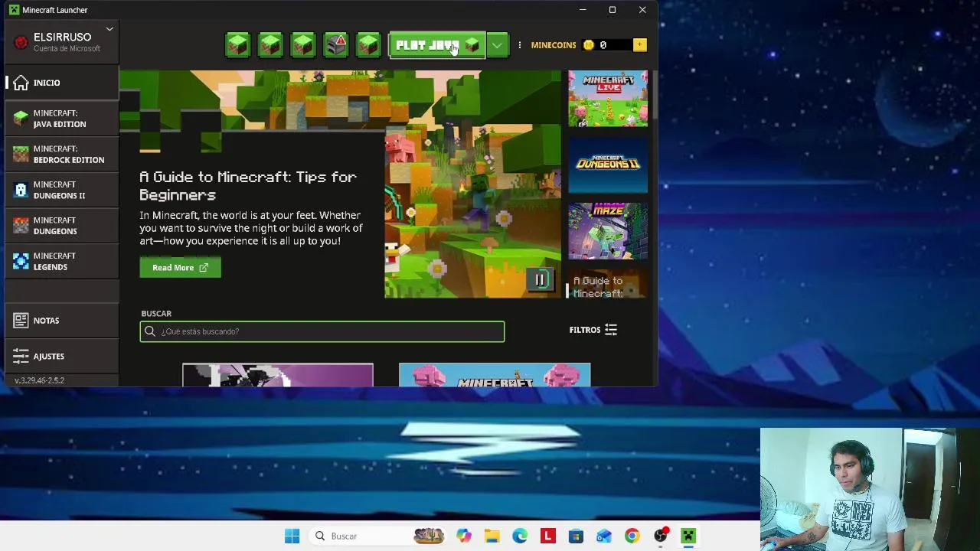Screen dimensions: 980x551
Task: Select Minecraft Dungeons II in the sidebar
Action: 62,190
